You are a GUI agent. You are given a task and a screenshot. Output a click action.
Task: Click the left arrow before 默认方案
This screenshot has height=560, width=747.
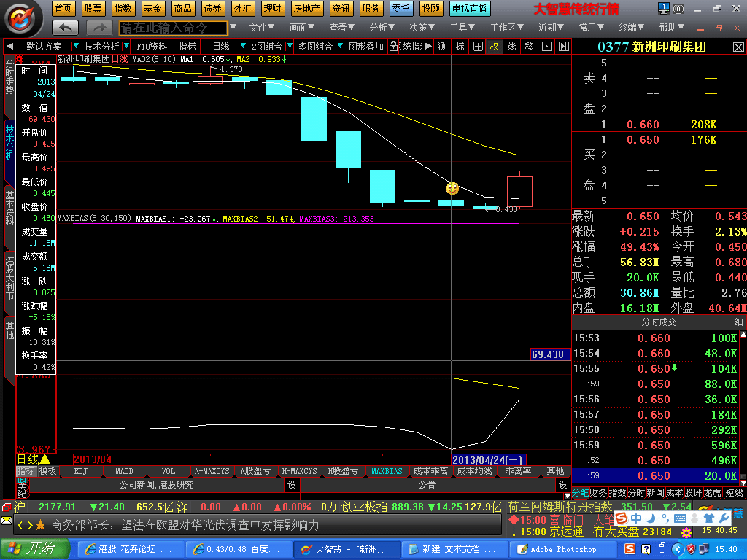(x=9, y=46)
